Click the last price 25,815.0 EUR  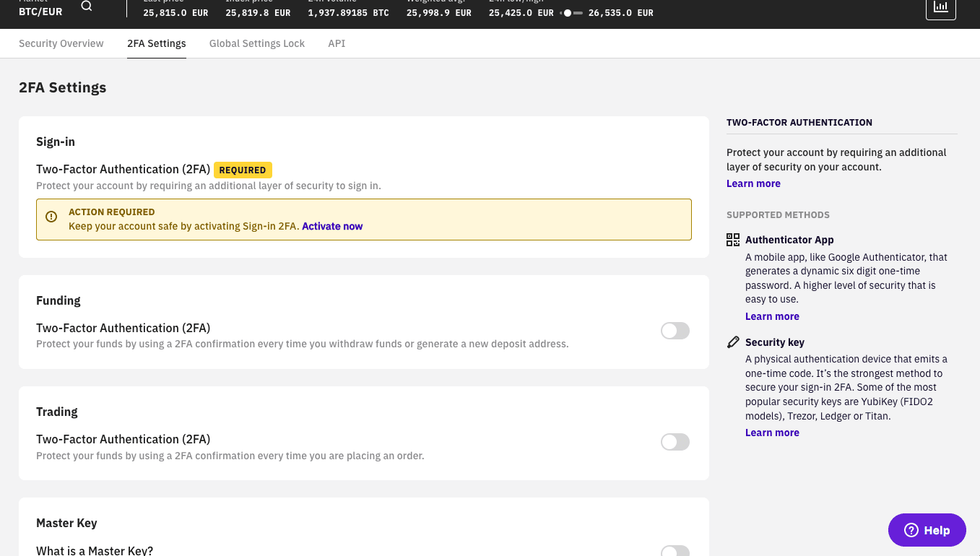pyautogui.click(x=175, y=13)
